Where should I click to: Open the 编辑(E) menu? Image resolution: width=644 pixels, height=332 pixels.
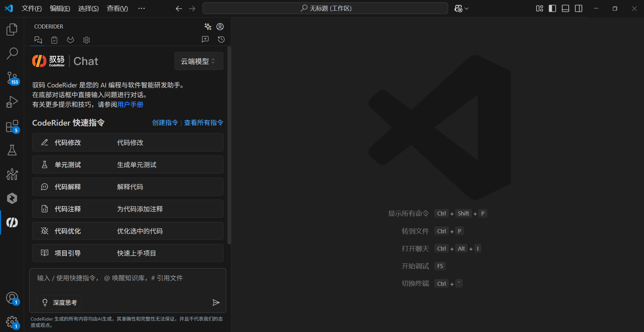60,8
